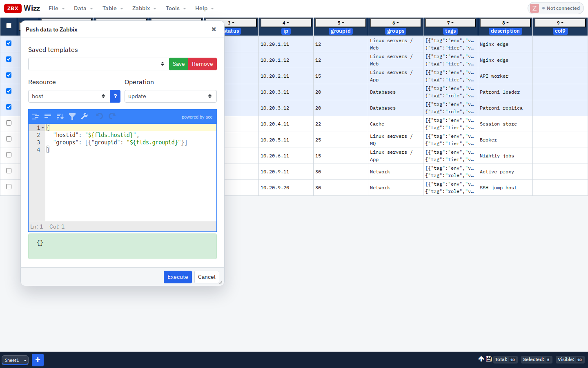Click the ZBX Wizz logo
The image size is (588, 368).
[x=22, y=8]
